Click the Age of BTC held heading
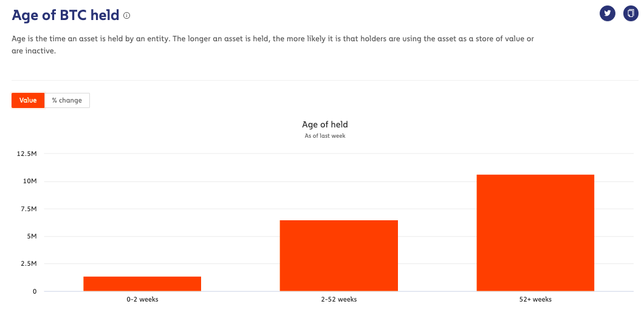The width and height of the screenshot is (644, 321). coord(66,15)
